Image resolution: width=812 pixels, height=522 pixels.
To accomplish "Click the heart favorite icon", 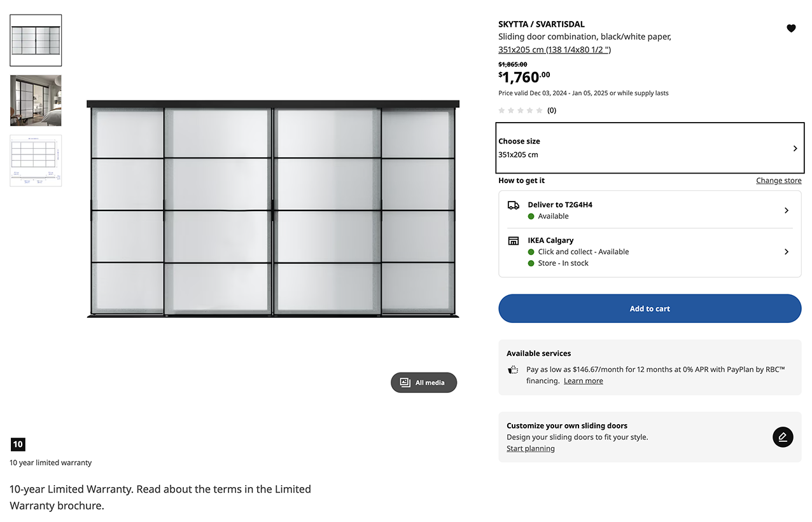I will 791,28.
